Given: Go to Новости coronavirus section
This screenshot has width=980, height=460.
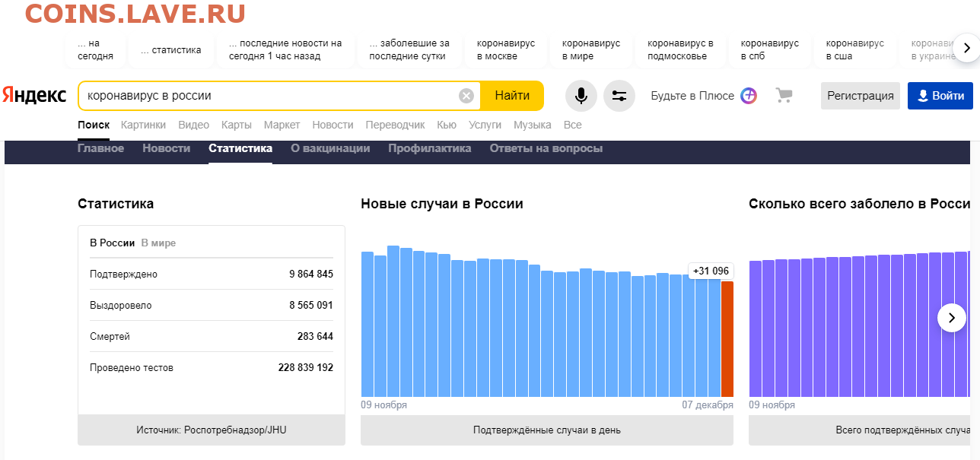Looking at the screenshot, I should [167, 148].
